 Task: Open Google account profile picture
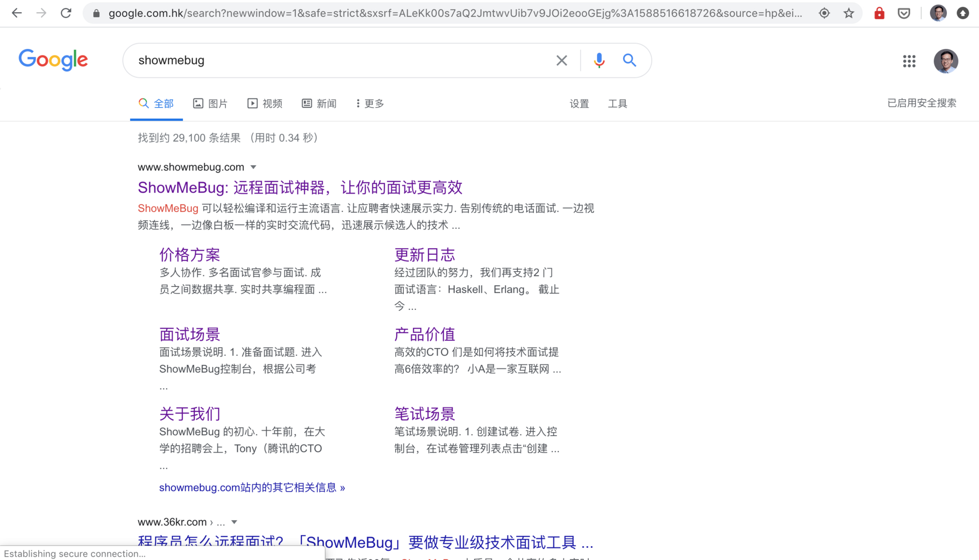coord(946,61)
